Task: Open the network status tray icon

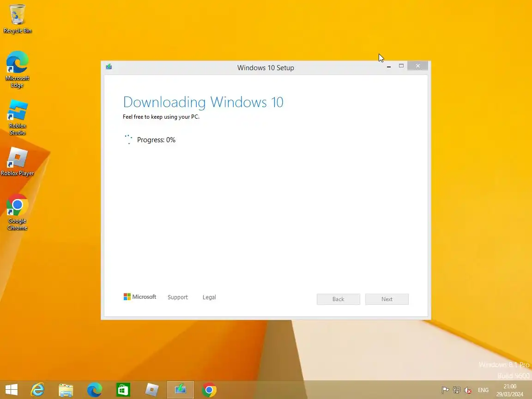Action: point(457,390)
